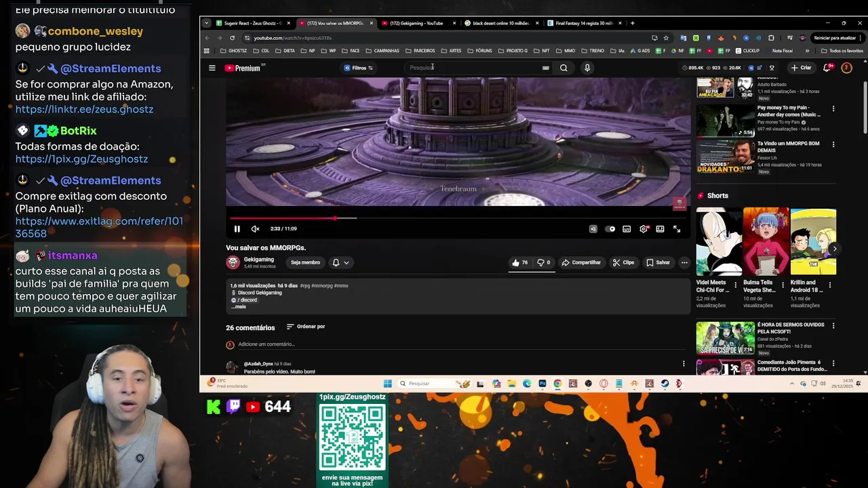Screen dimensions: 868x488
Task: Click the Seja membro button
Action: click(305, 262)
